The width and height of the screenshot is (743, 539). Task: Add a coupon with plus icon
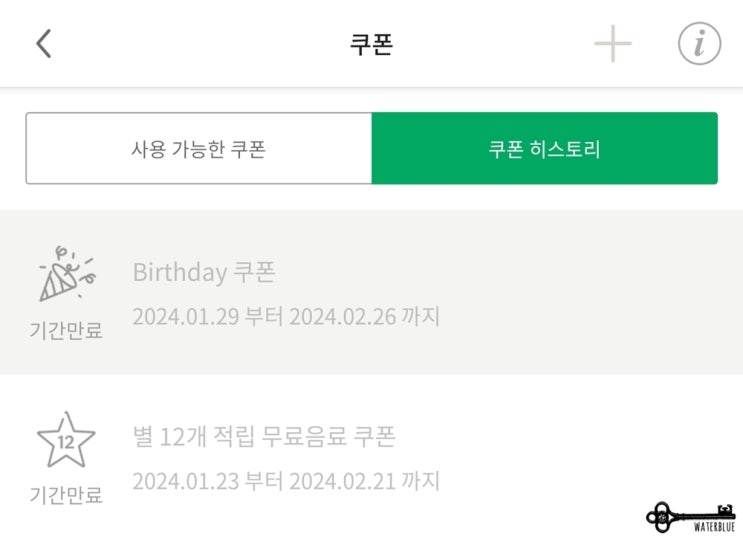click(x=613, y=44)
